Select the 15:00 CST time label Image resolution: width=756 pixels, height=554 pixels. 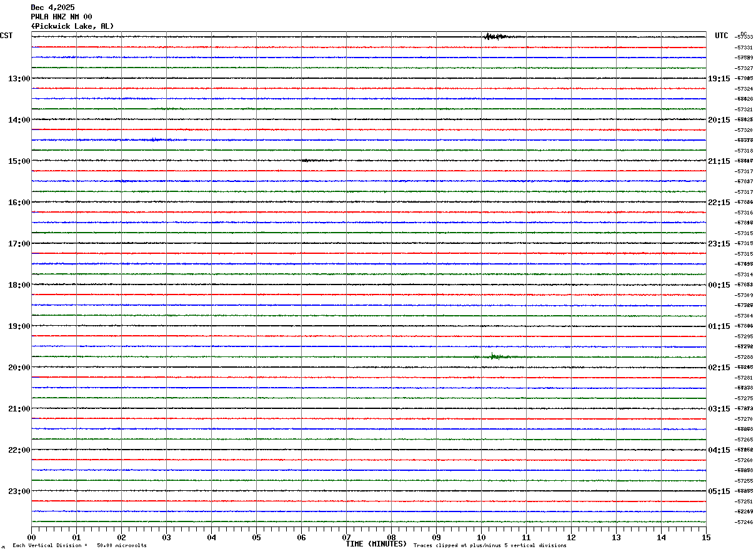(19, 161)
